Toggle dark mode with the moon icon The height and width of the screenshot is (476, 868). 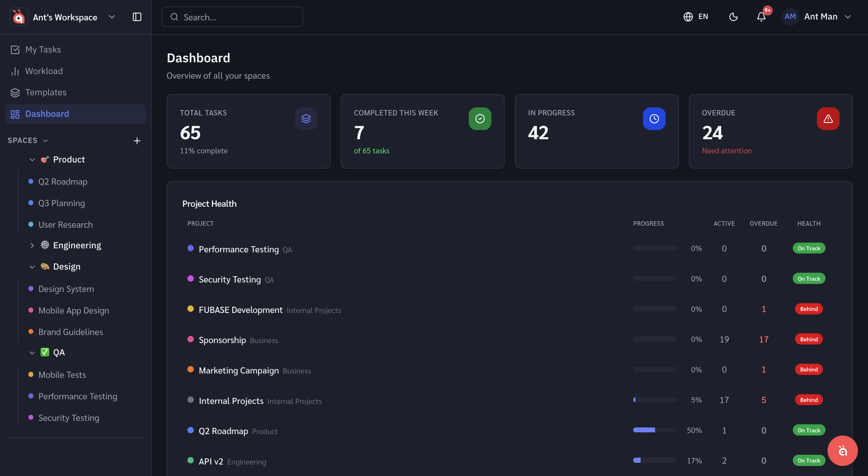(733, 17)
